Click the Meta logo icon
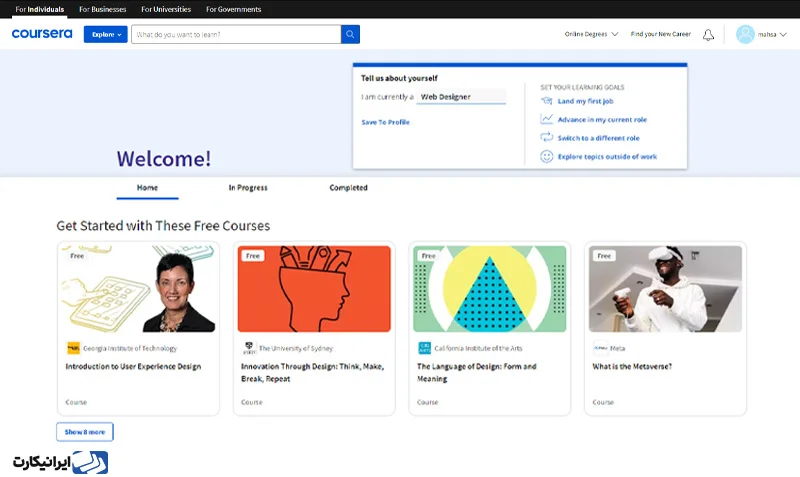This screenshot has width=800, height=477. click(x=600, y=348)
